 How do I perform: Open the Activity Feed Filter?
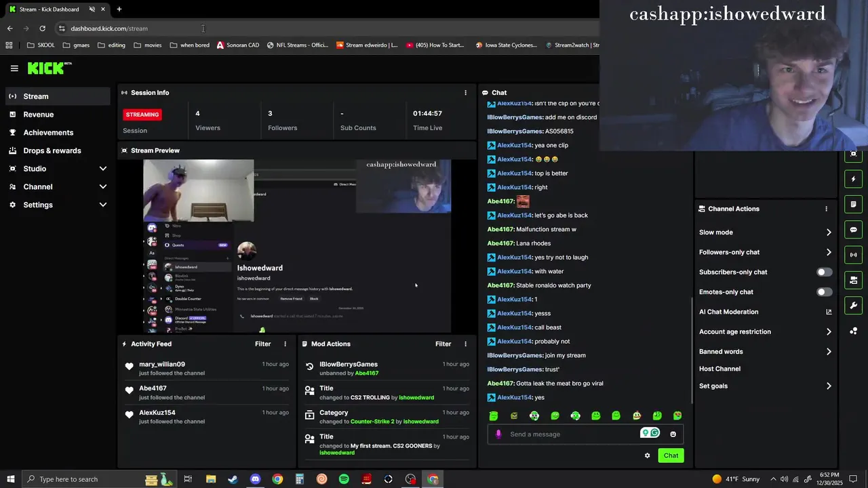tap(262, 344)
